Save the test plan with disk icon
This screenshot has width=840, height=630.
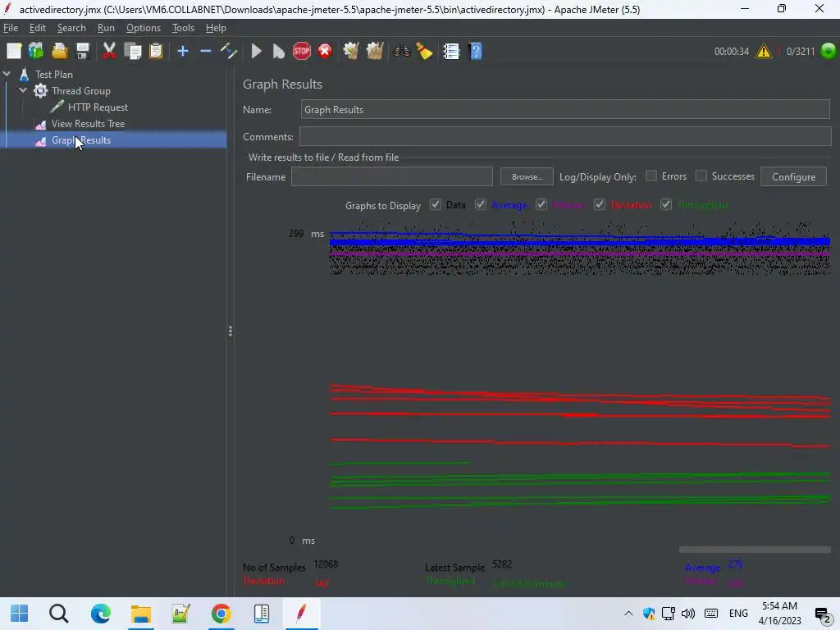click(83, 52)
